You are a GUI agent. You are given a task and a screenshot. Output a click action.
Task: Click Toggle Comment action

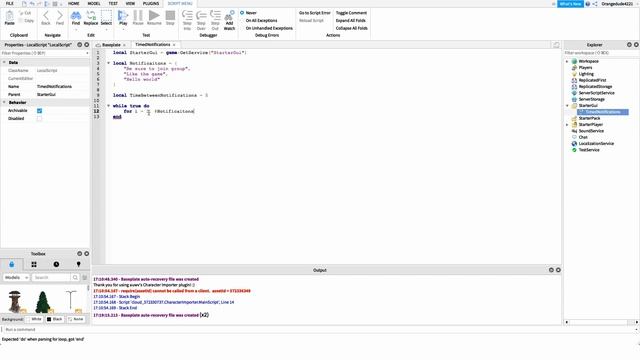point(351,13)
